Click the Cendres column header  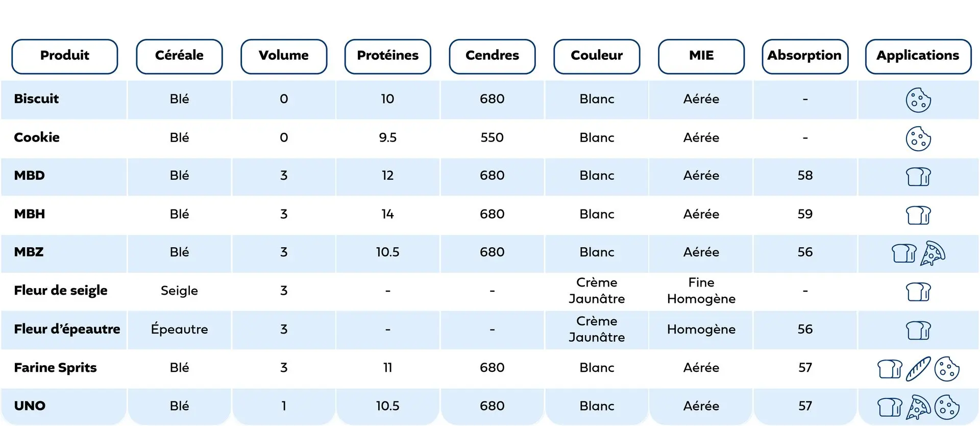coord(492,56)
